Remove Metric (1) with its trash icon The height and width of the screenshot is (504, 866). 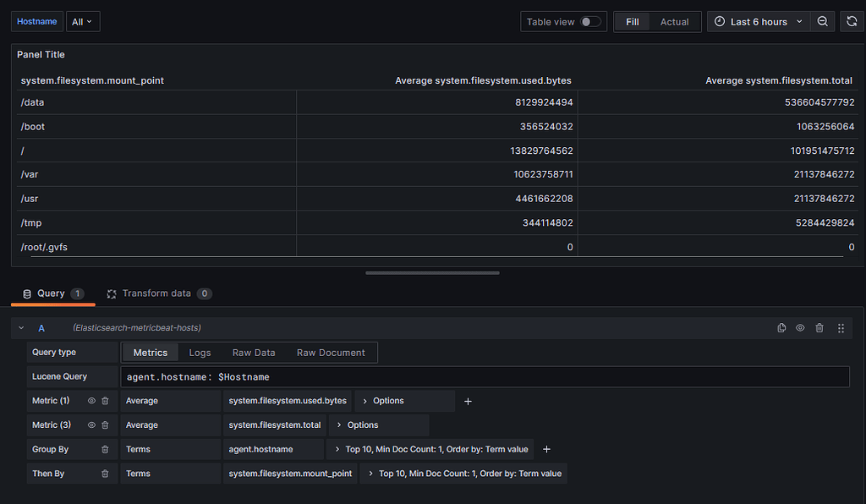pos(105,401)
